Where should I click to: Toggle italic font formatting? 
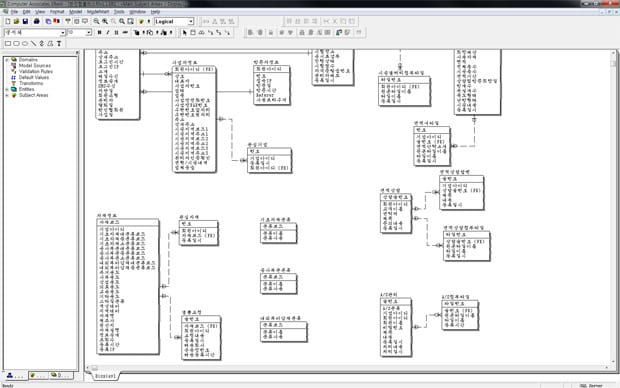(x=108, y=32)
